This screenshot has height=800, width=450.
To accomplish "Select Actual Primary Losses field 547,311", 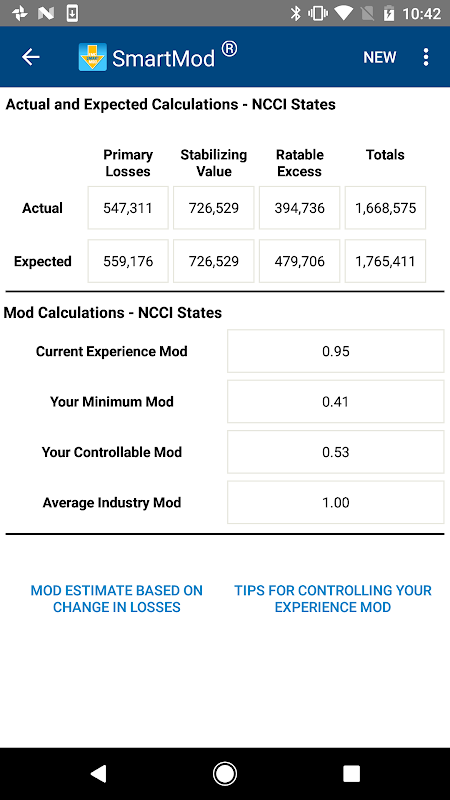I will pos(128,208).
